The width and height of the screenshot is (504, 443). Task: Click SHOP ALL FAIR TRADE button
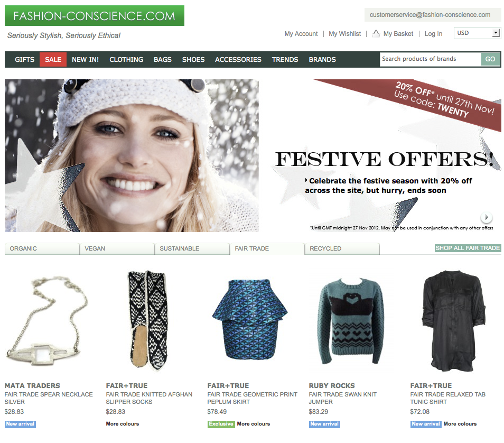click(468, 248)
